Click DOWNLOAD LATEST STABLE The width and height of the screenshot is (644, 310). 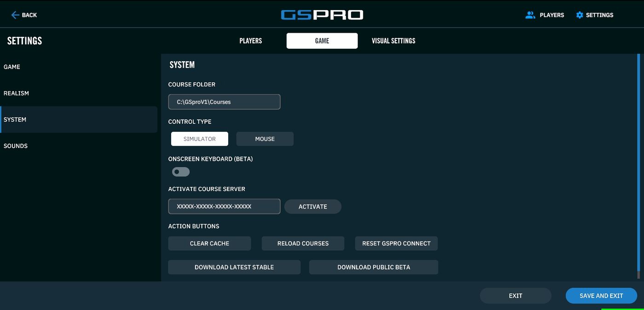click(x=234, y=267)
